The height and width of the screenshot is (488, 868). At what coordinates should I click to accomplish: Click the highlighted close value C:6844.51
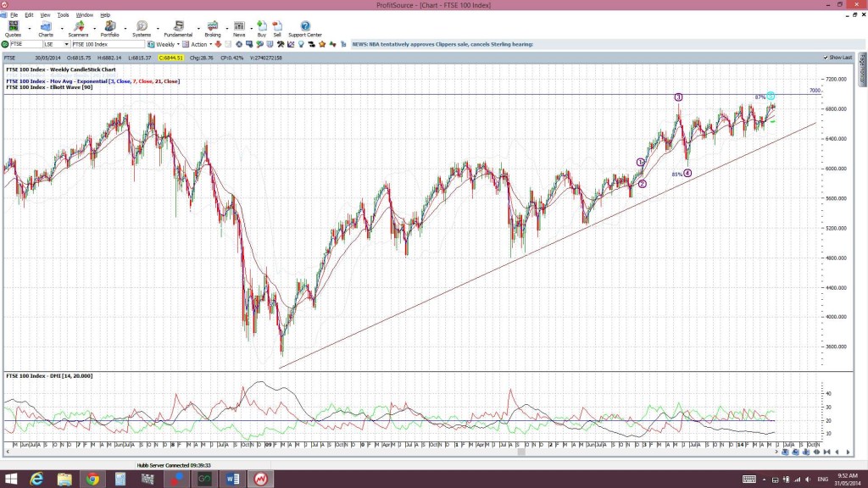pos(170,58)
